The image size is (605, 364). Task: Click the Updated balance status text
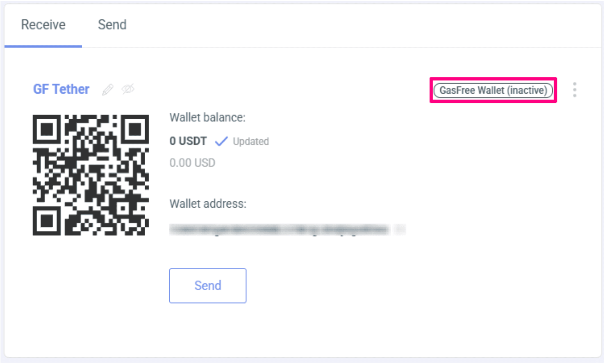point(251,141)
